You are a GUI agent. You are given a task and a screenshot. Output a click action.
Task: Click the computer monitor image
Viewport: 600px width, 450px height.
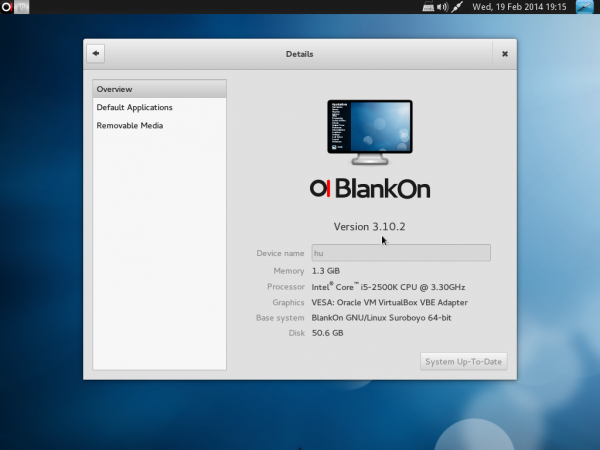coord(370,132)
